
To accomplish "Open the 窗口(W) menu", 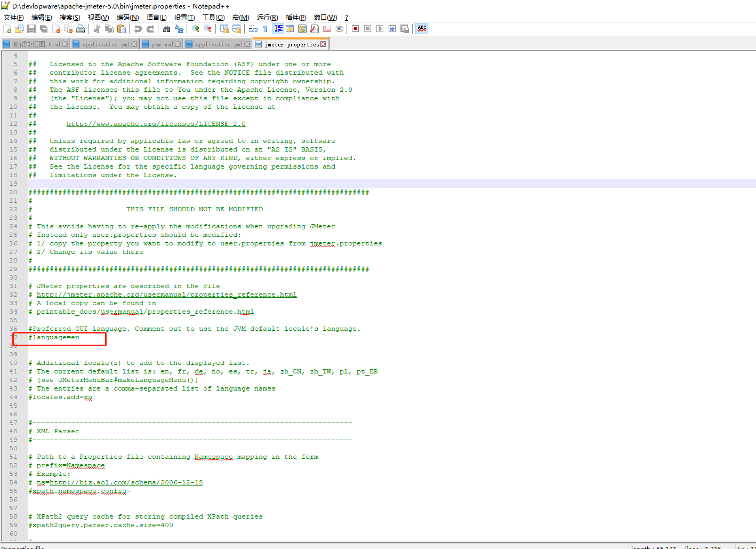I will pos(325,18).
